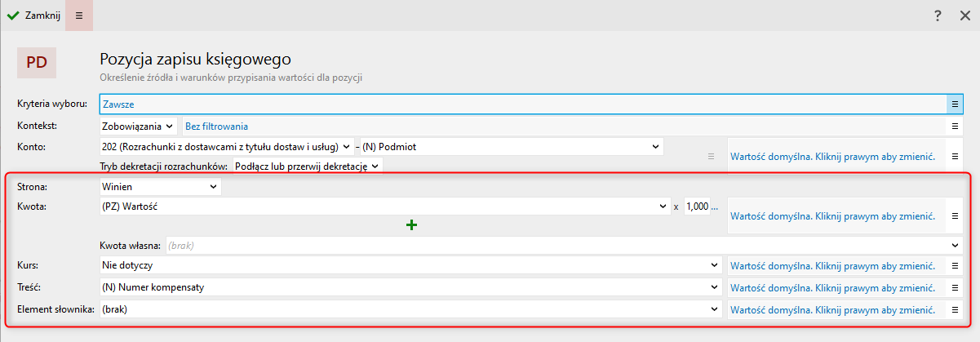980x342 pixels.
Task: Open the menu icon of Element słownika row
Action: [x=954, y=310]
